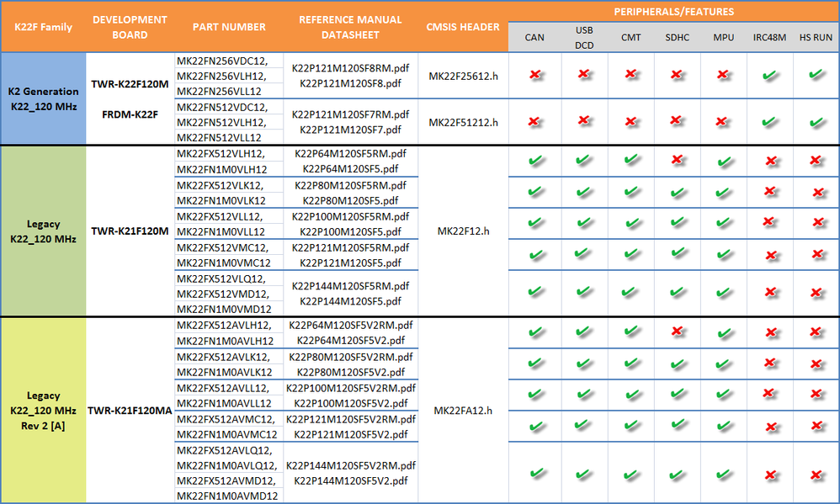Click the CAN red cross in MK22F25612.h row
The image size is (840, 504).
tap(534, 75)
